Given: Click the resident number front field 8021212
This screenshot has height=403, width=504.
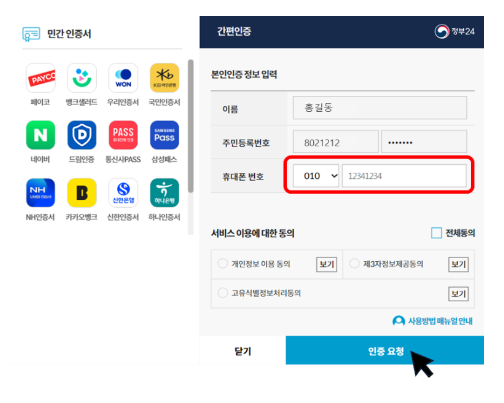Looking at the screenshot, I should click(x=336, y=142).
